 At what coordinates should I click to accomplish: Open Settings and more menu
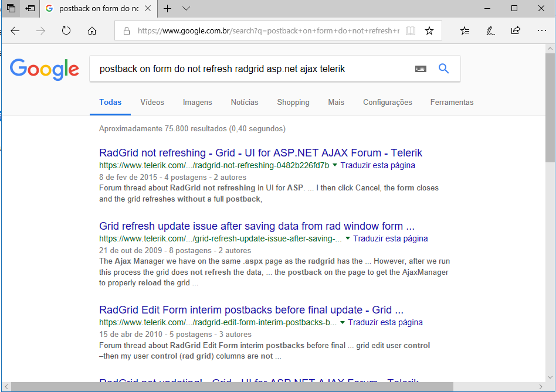pos(541,31)
